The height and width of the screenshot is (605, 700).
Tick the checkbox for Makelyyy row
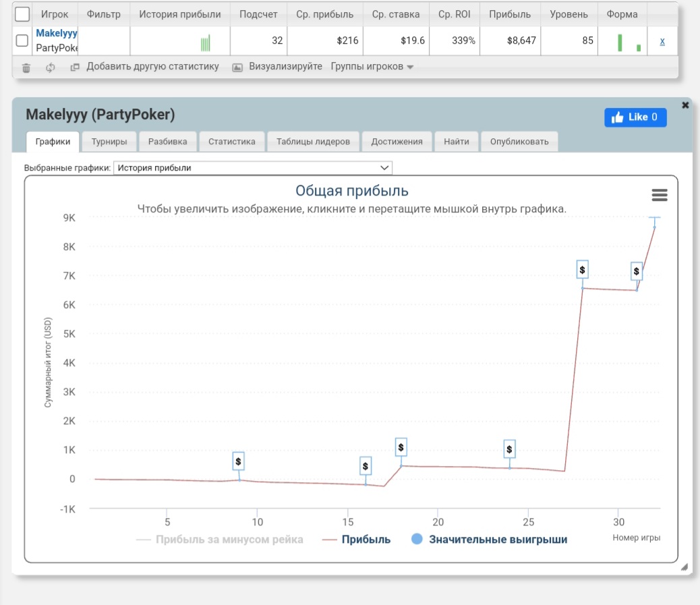click(22, 40)
